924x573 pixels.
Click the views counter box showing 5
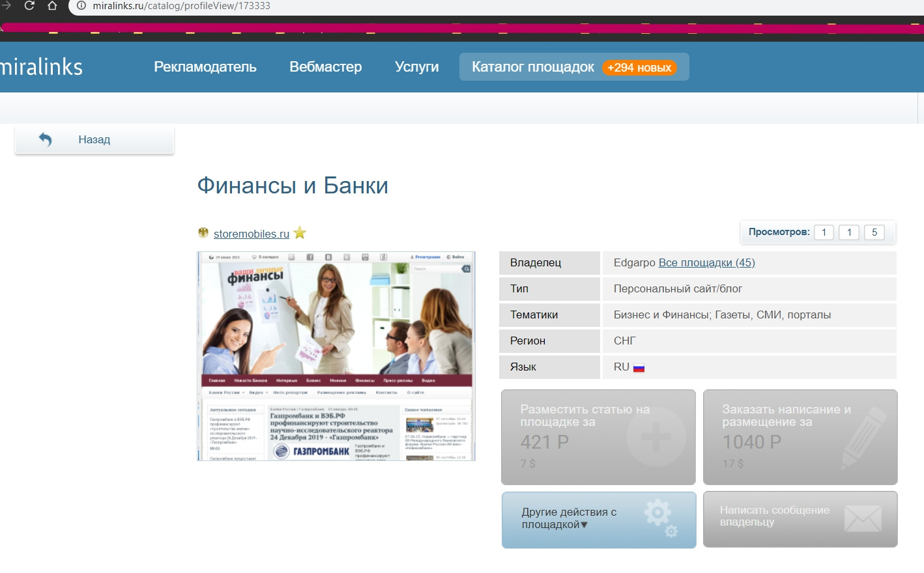874,232
